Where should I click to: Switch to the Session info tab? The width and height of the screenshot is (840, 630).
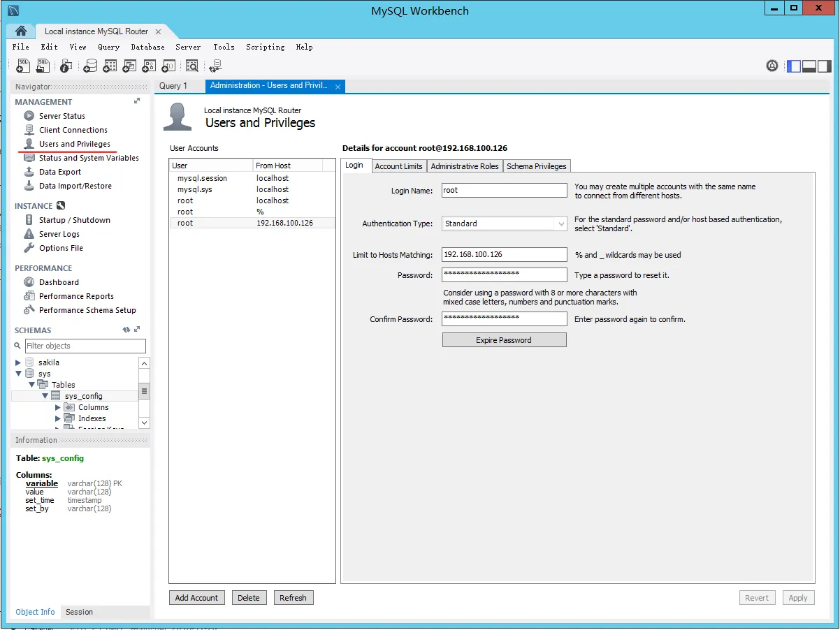click(79, 612)
